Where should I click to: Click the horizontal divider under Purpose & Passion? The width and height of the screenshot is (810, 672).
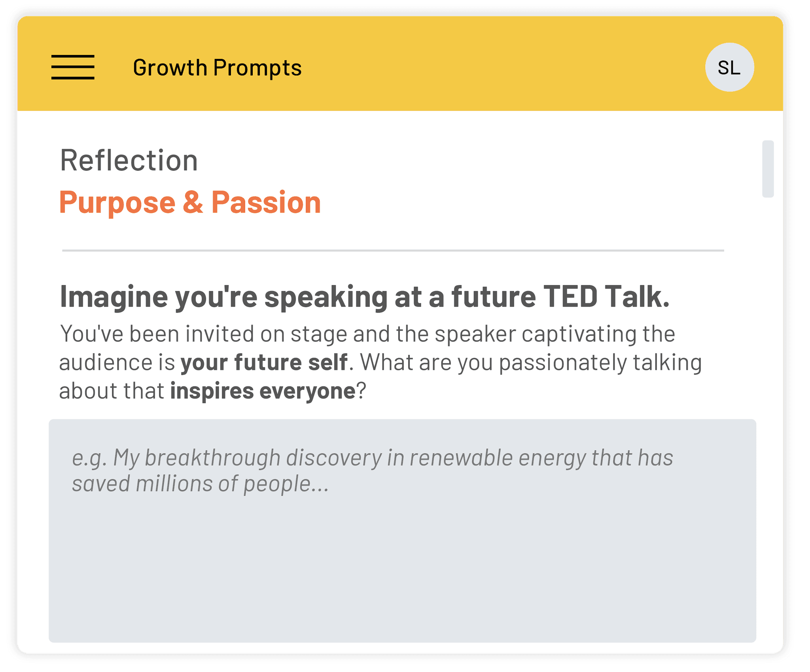pos(393,251)
